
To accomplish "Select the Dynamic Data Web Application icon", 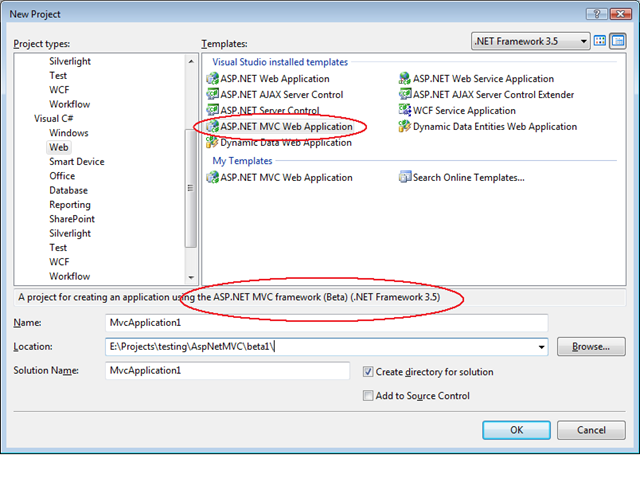I will click(212, 142).
